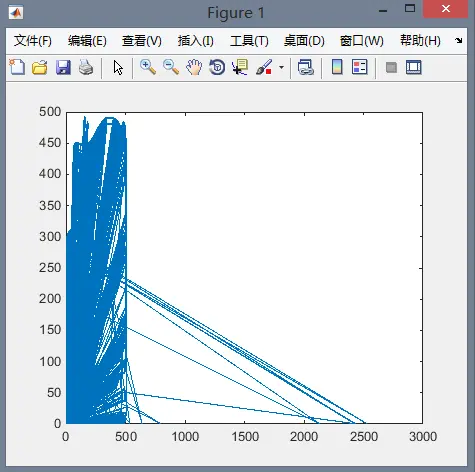The width and height of the screenshot is (475, 472).
Task: Activate the Zoom In magnifier tool
Action: click(x=148, y=67)
